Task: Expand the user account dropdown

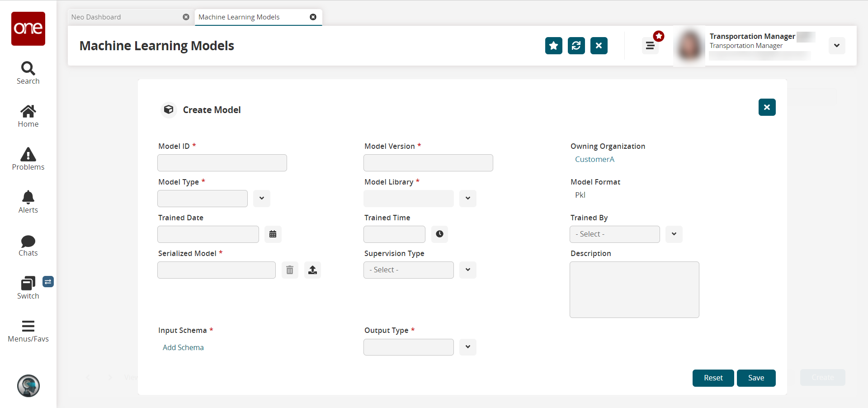Action: [x=837, y=46]
